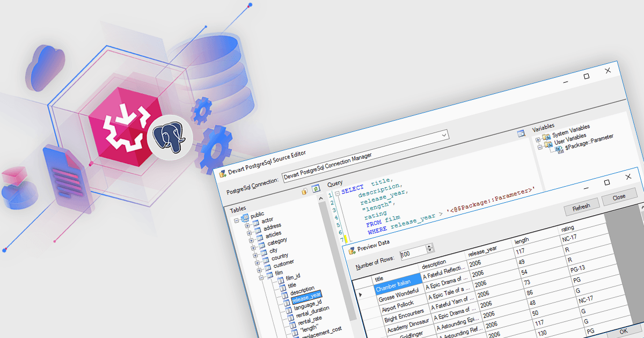Click the Source Editor window title icon
644x338 pixels.
[x=222, y=174]
